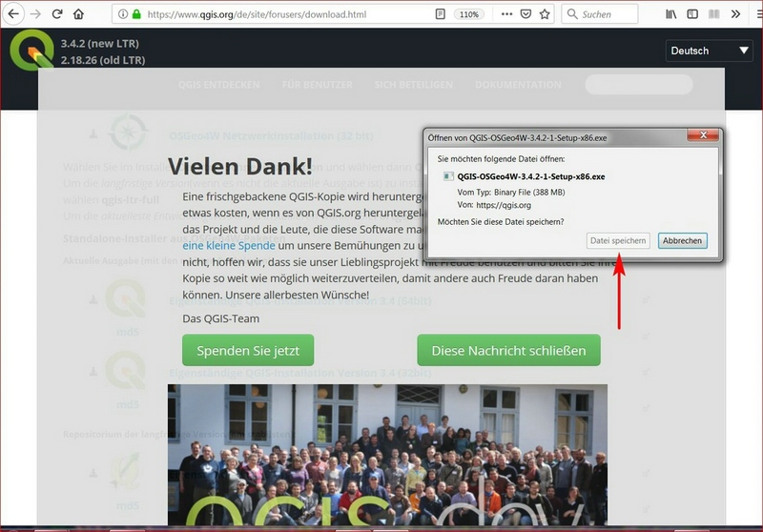Click the 110% zoom level indicator
763x532 pixels.
tap(468, 14)
